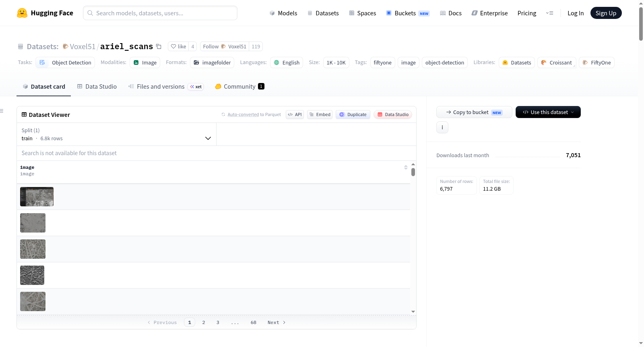Viewport: 644px width, 347px height.
Task: Click the viewer scroll down arrow
Action: click(x=413, y=312)
